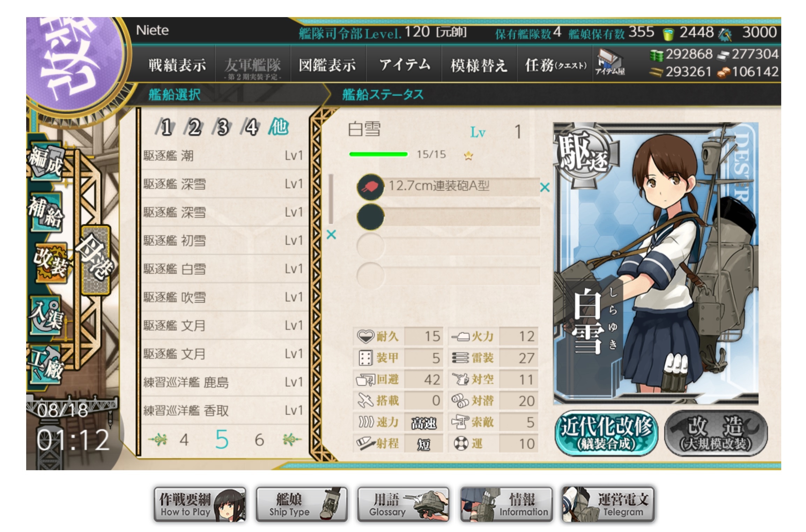Remove the 12.7cm連装砲A型 equipment with its X
Viewport: 806px width, 532px height.
pyautogui.click(x=545, y=187)
